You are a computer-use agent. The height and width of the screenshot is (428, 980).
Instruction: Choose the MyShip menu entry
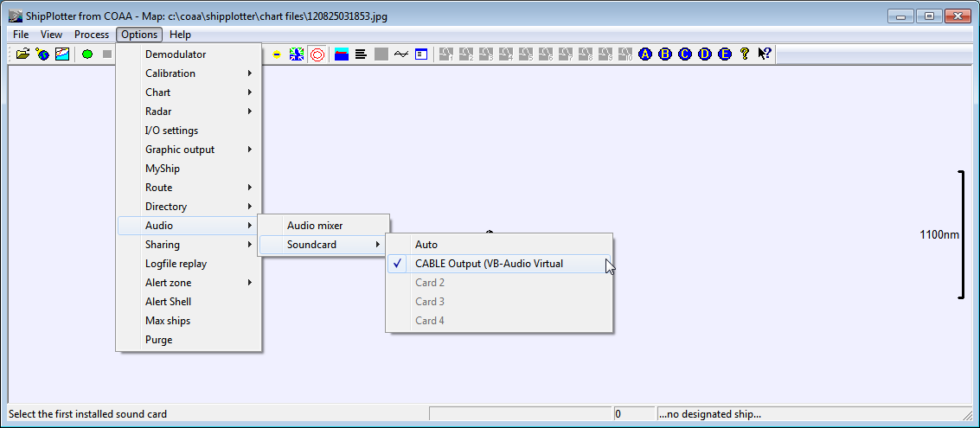point(189,169)
